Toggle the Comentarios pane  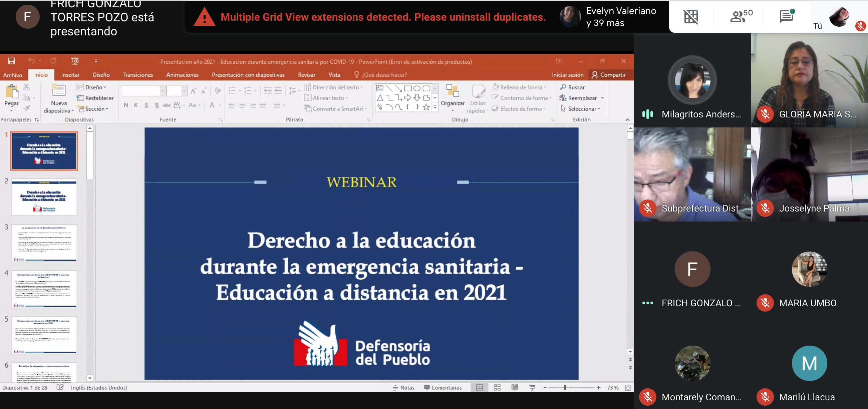click(x=443, y=387)
